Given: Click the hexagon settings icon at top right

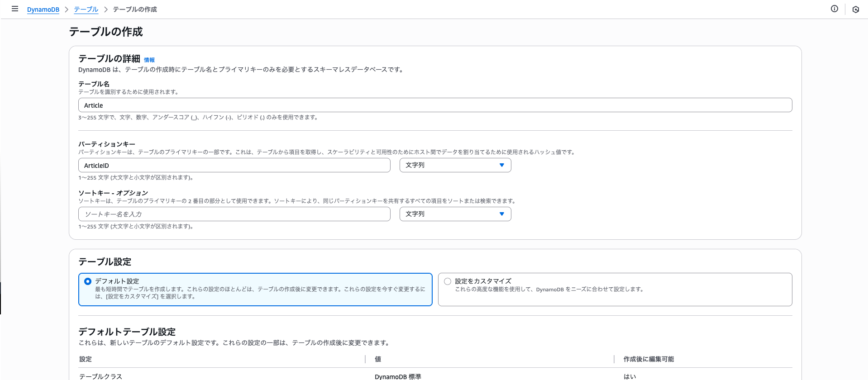Looking at the screenshot, I should (x=855, y=9).
